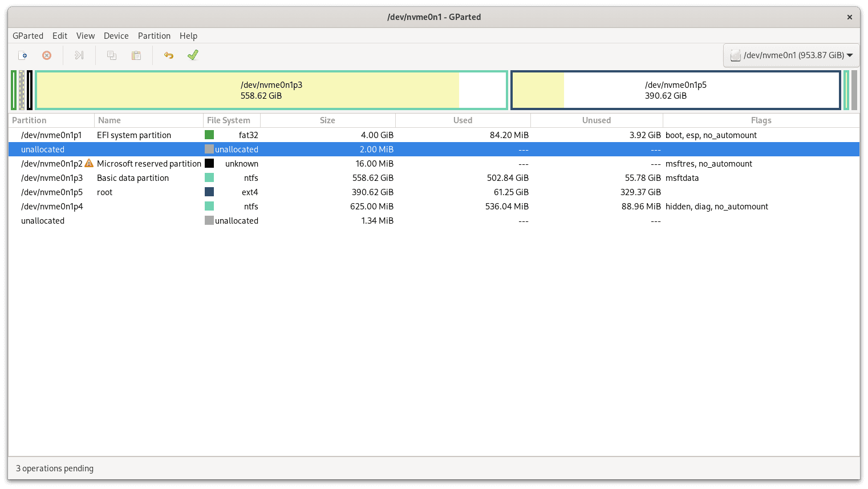Click the /dev/nvme0n1p5 partition graphic
Image resolution: width=868 pixels, height=489 pixels.
(675, 90)
